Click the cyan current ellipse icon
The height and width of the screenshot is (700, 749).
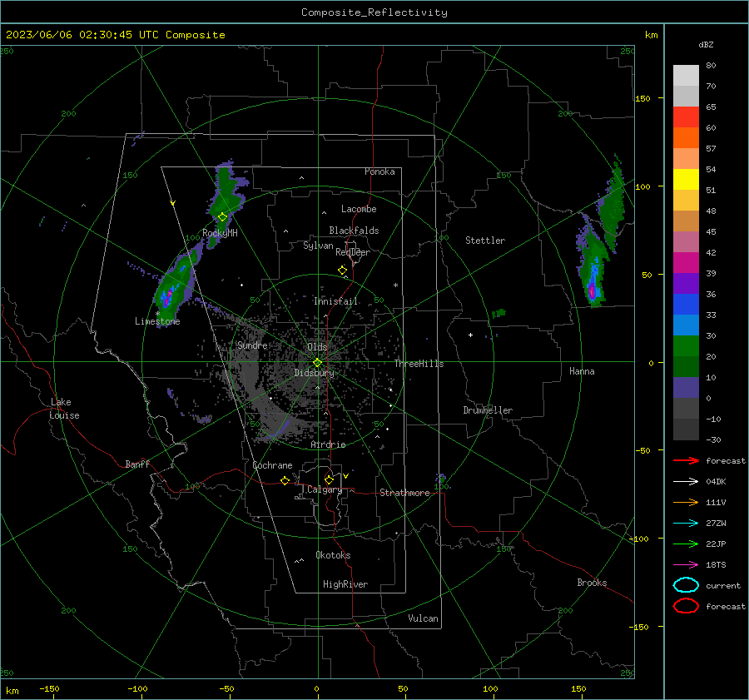tap(686, 585)
